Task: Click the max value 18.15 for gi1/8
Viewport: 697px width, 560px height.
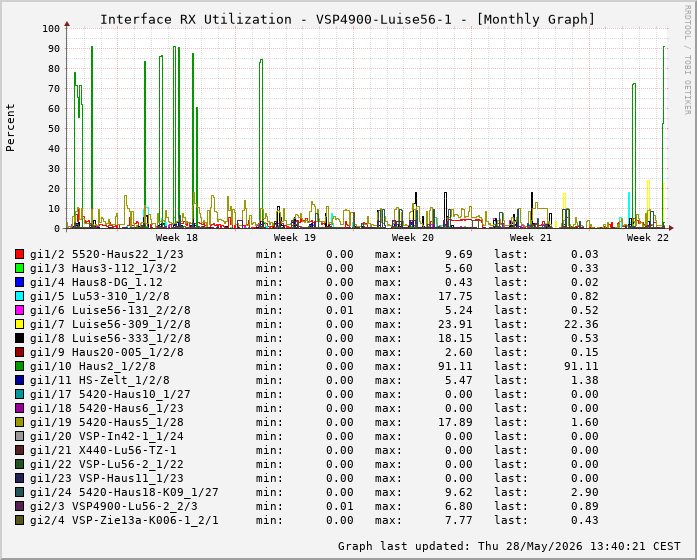Action: (455, 338)
